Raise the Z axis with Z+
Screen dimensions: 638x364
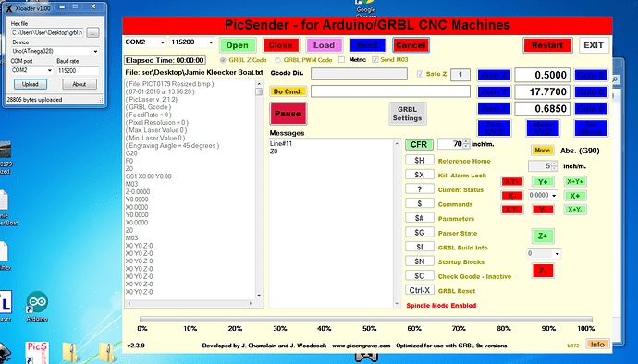click(543, 236)
